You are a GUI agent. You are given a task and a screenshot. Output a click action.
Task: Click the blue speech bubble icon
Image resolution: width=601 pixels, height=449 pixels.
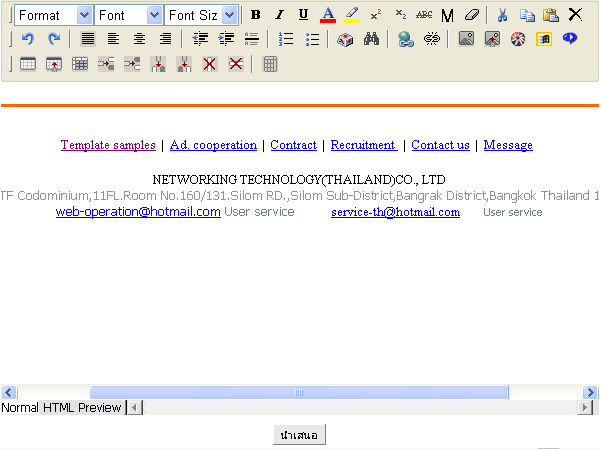(x=570, y=38)
